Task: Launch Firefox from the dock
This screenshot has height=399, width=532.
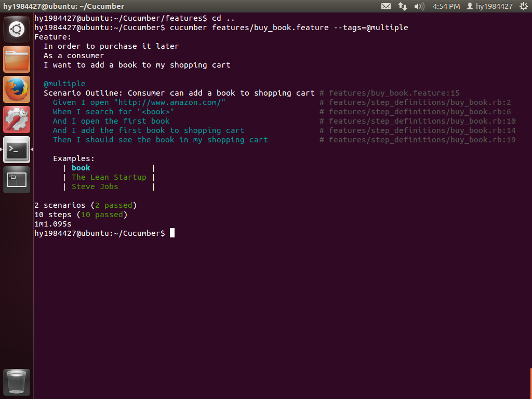Action: click(x=17, y=89)
